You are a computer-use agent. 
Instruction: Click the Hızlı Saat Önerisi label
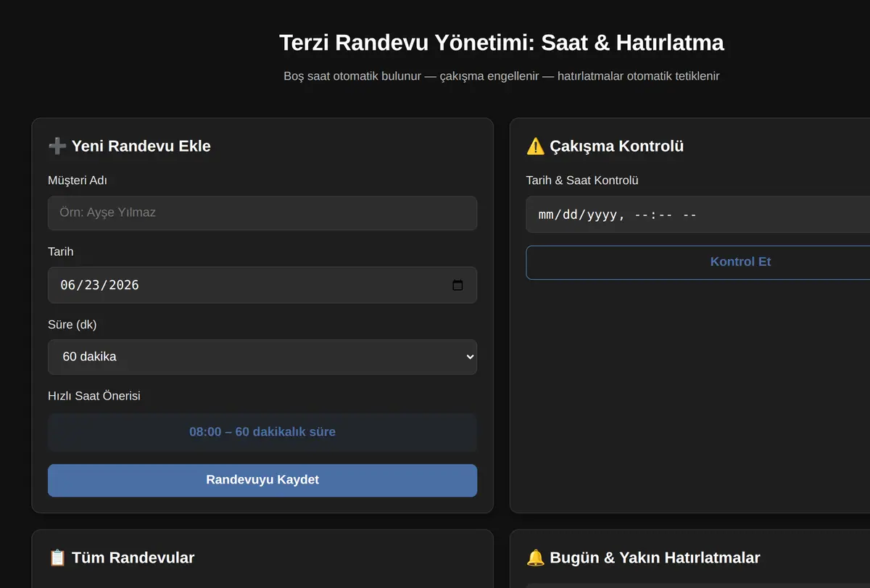[94, 396]
